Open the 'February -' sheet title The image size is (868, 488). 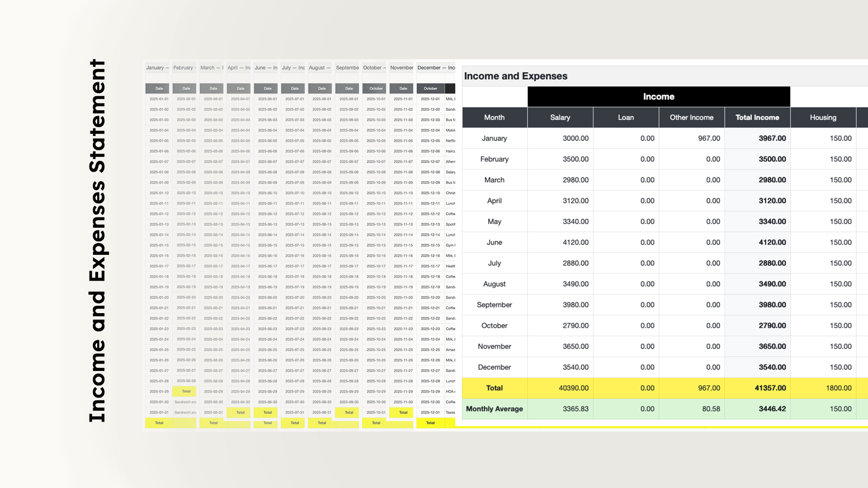point(184,68)
